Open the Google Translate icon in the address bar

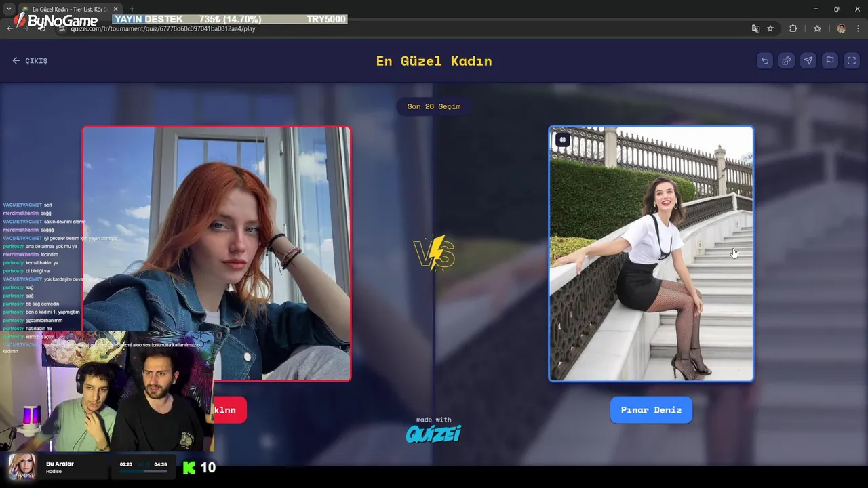(755, 28)
